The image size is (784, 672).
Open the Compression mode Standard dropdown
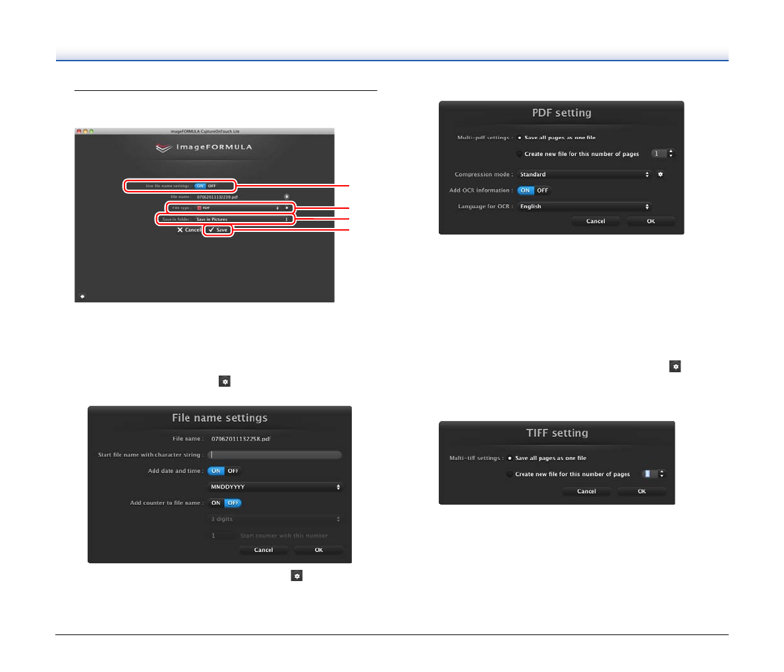tap(584, 175)
